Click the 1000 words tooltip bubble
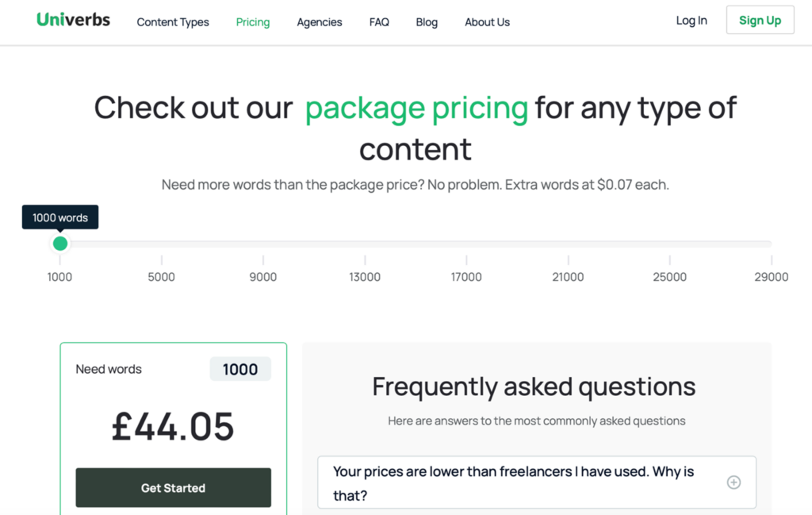This screenshot has width=812, height=515. (x=60, y=217)
